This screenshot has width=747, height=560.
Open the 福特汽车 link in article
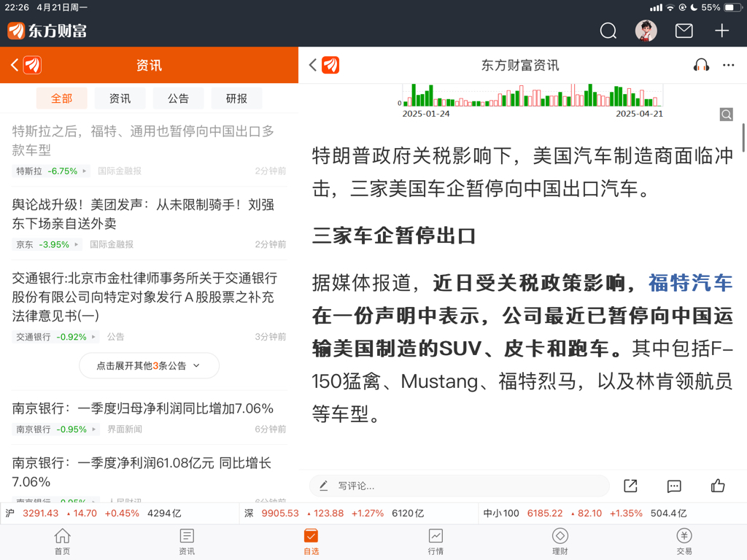point(690,283)
